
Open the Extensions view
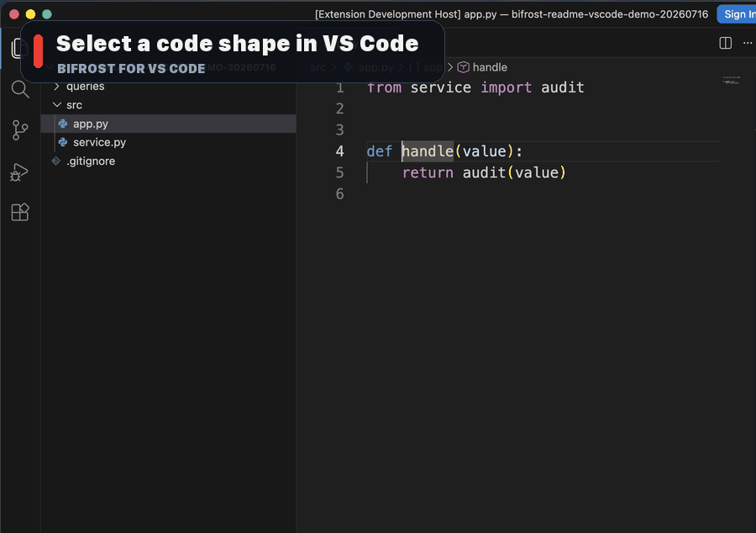click(20, 212)
